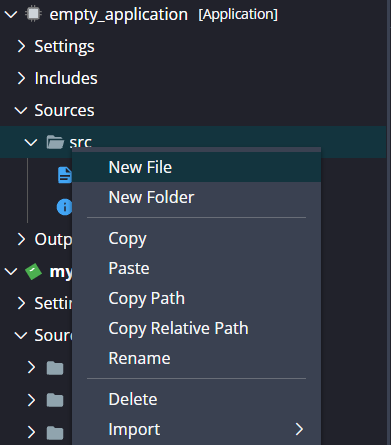
Task: Choose New Folder from context menu
Action: (196, 197)
